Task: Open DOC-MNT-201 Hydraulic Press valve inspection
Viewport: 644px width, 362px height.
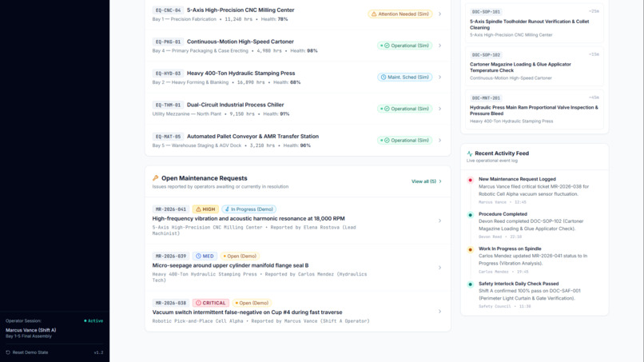Action: [535, 109]
